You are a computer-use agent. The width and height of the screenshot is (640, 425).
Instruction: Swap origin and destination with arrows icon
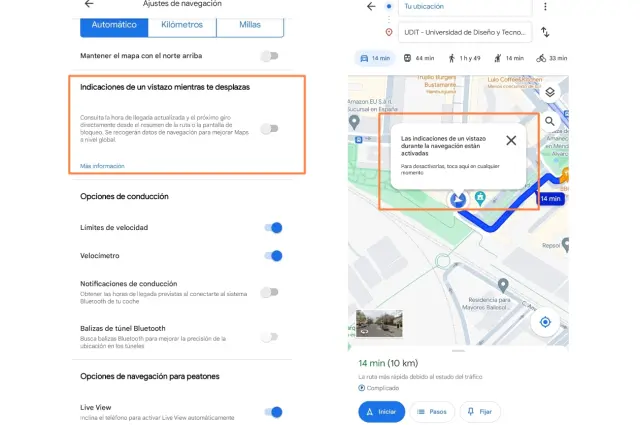click(x=545, y=32)
